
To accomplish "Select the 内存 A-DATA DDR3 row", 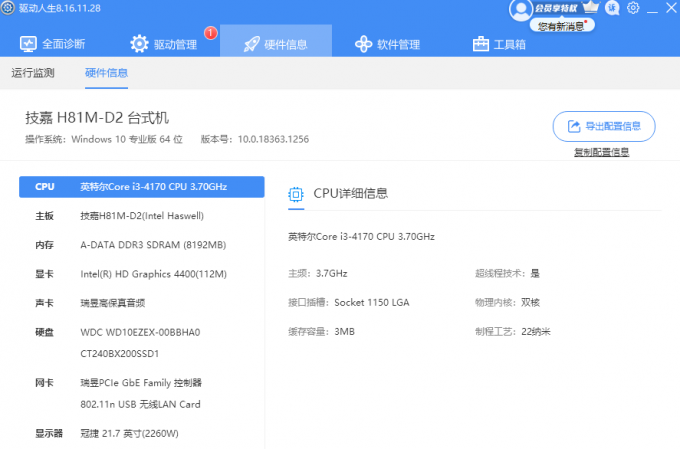I will tap(142, 245).
